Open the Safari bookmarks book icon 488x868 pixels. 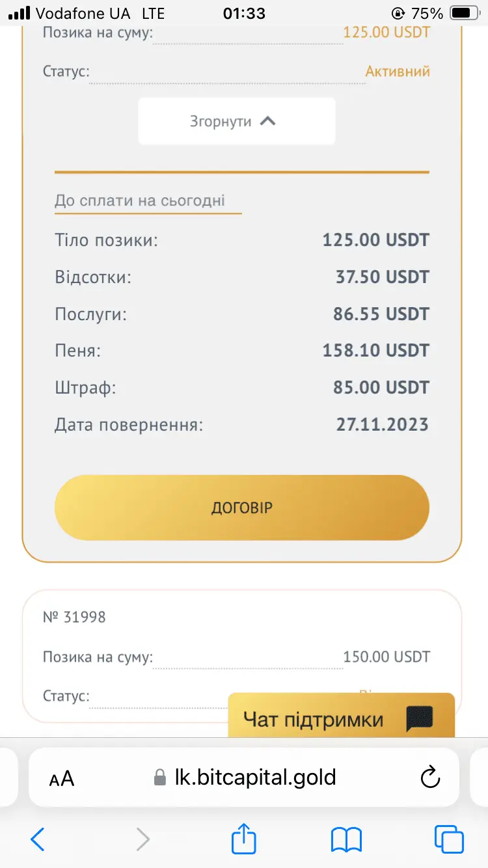346,840
